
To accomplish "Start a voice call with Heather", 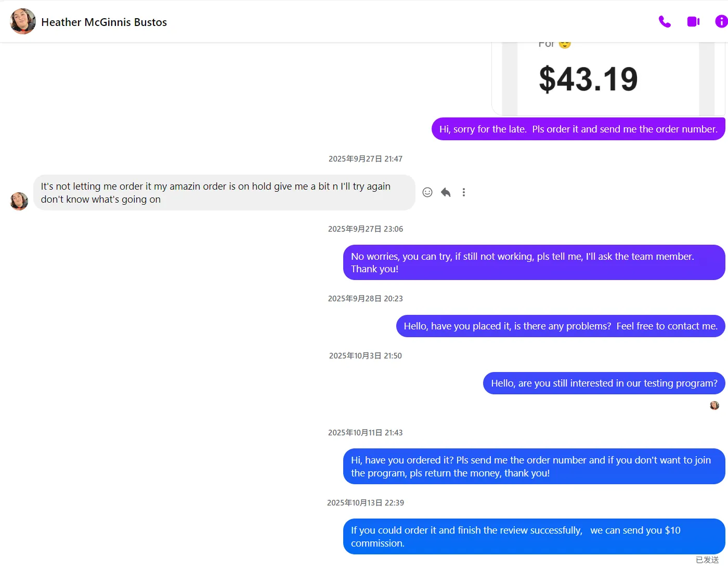I will pyautogui.click(x=665, y=22).
